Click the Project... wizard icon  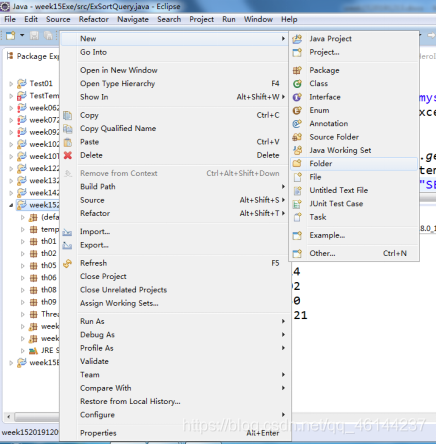click(297, 52)
